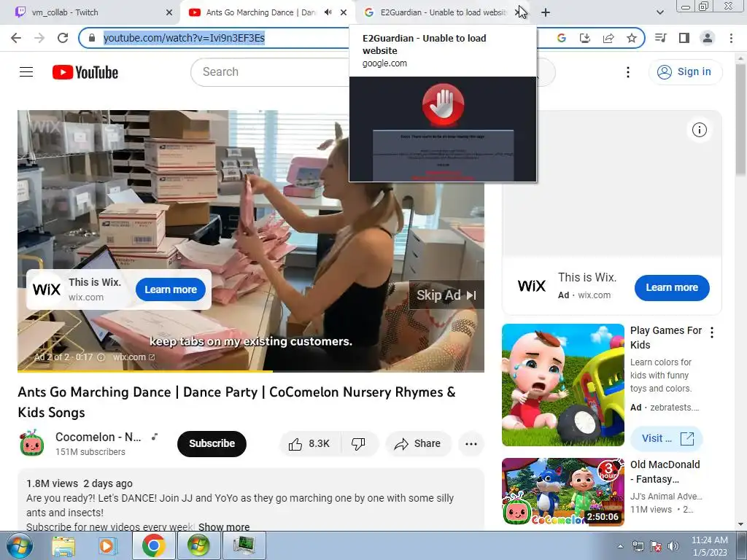Click Skip Ad on the video
Screen dimensions: 747x560
click(446, 295)
